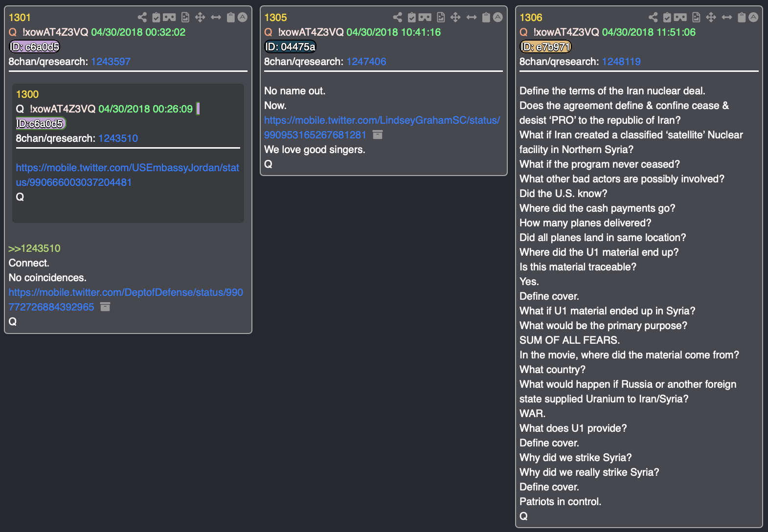Click four-way move arrows on post 1301
The height and width of the screenshot is (532, 768).
tap(200, 18)
